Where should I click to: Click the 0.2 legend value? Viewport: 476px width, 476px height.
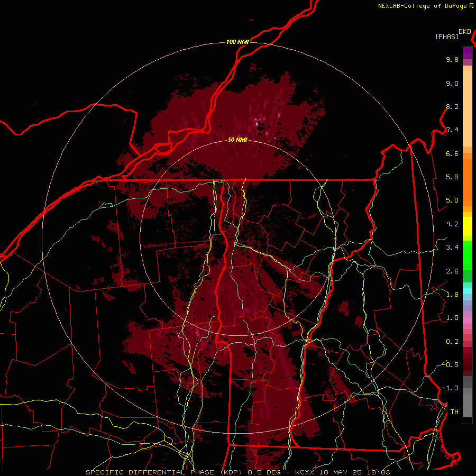(452, 342)
